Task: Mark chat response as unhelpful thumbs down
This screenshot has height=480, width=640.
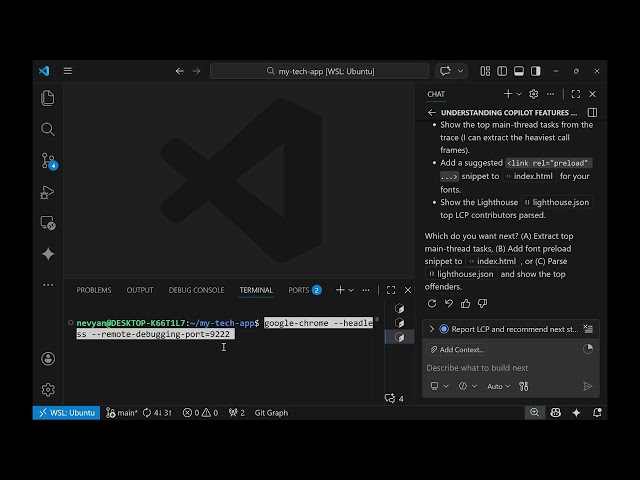Action: (x=482, y=303)
